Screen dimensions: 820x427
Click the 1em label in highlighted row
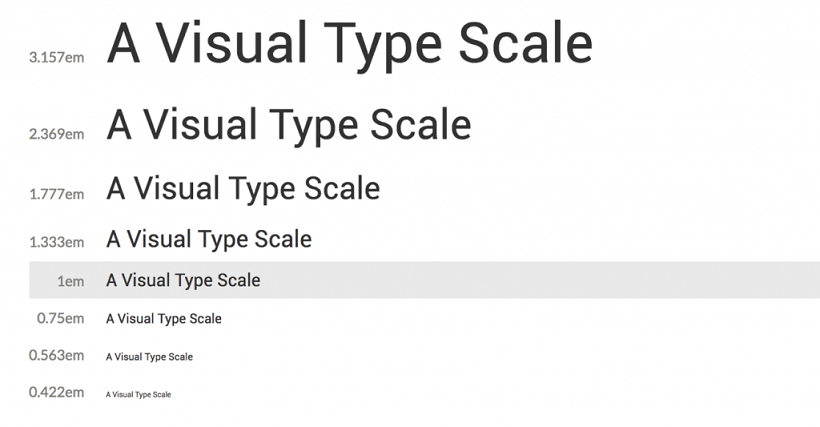70,281
